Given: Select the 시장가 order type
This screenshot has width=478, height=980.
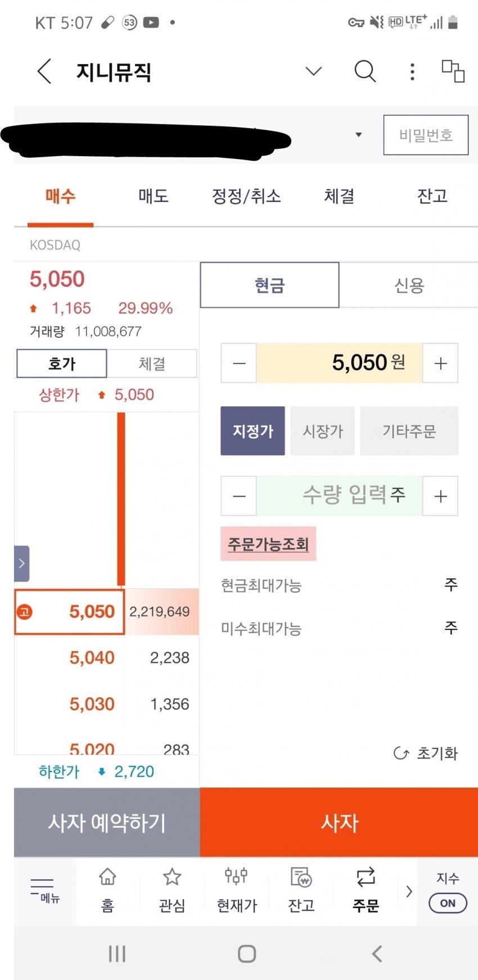Looking at the screenshot, I should pyautogui.click(x=323, y=431).
